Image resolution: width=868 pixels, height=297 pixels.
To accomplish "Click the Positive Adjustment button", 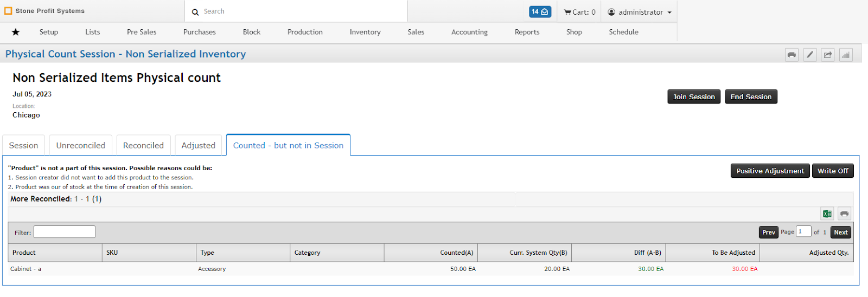I will (770, 171).
